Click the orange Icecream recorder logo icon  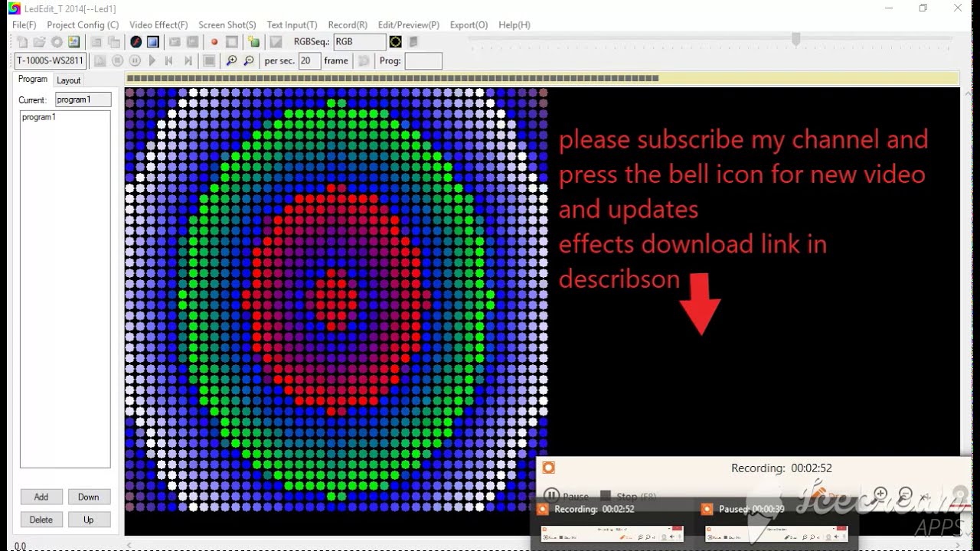(548, 468)
